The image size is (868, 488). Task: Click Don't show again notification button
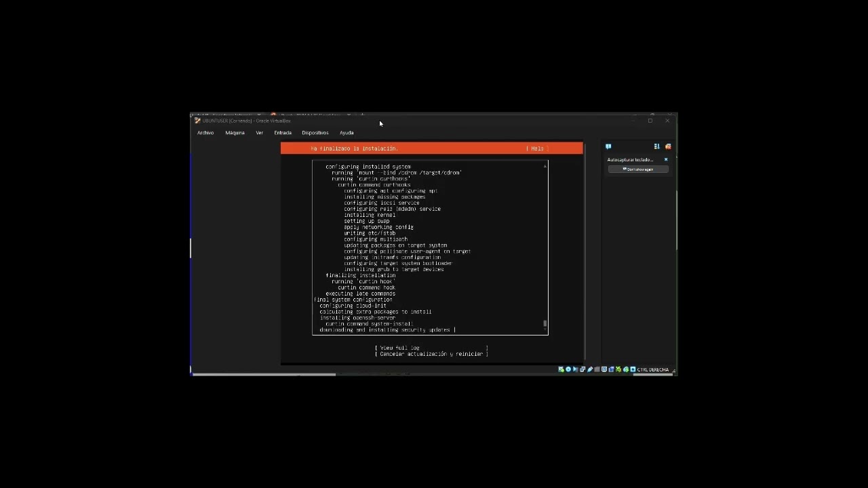pos(638,169)
